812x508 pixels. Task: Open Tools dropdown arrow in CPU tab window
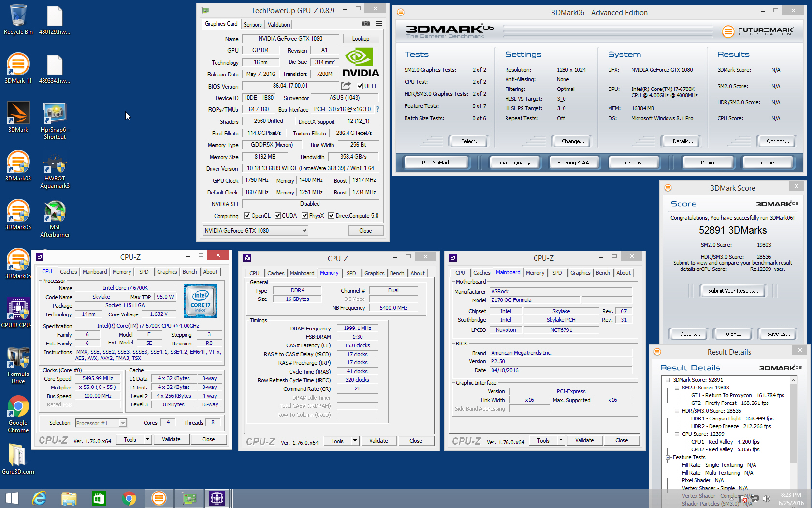pos(148,439)
